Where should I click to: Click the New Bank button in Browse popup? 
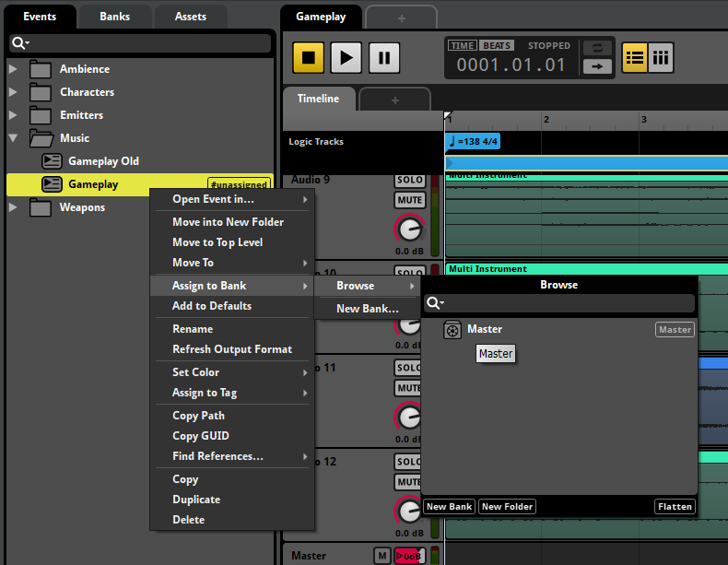(x=449, y=507)
